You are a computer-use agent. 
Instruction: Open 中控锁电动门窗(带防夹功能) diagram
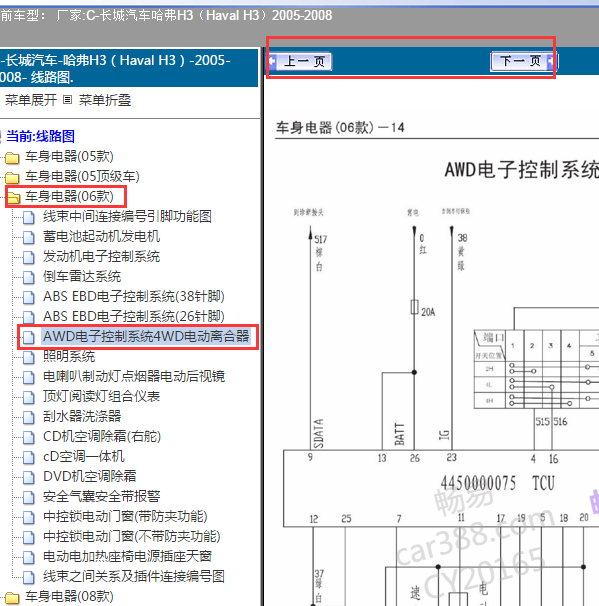click(x=125, y=516)
